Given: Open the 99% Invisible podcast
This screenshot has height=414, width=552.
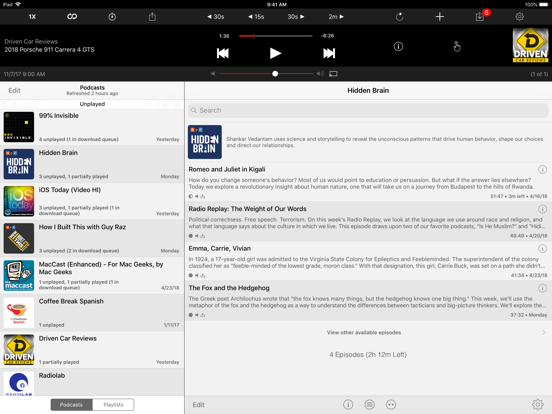Looking at the screenshot, I should pos(92,127).
